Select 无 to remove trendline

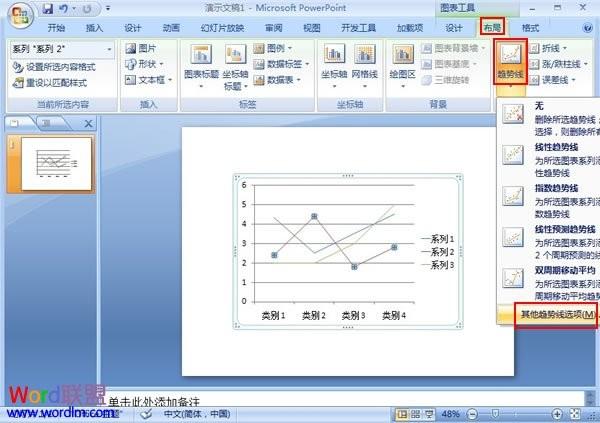point(549,118)
